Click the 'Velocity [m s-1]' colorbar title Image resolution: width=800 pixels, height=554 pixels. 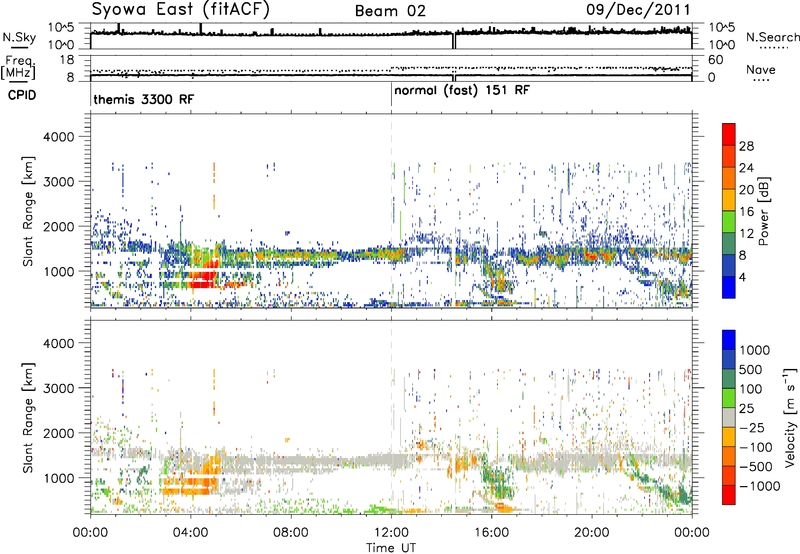790,417
